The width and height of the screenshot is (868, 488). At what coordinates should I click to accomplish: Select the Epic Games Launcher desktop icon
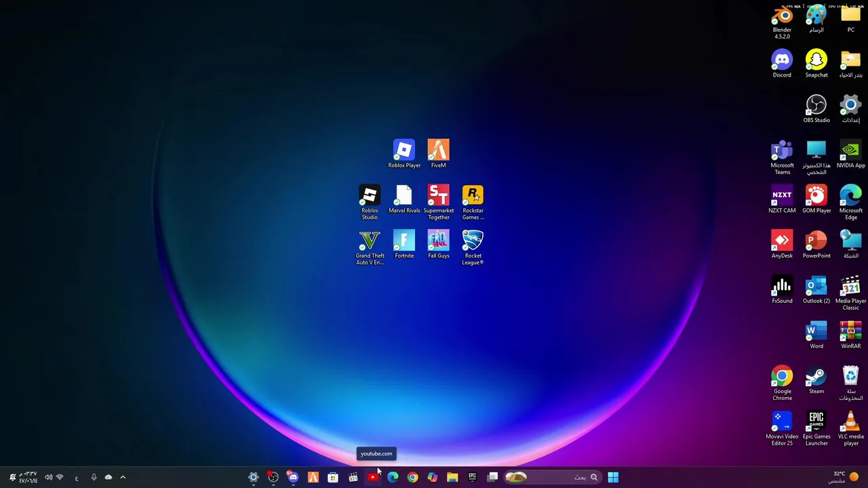816,428
